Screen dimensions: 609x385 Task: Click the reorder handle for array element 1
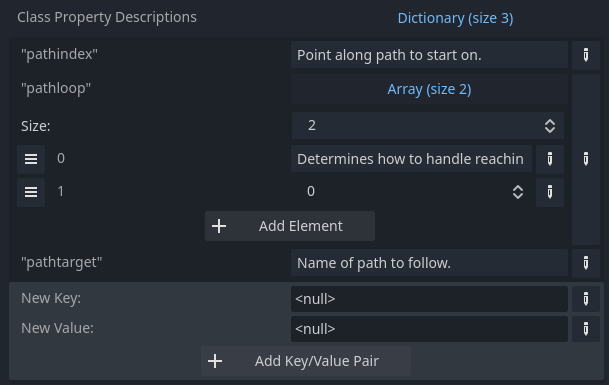[x=31, y=192]
